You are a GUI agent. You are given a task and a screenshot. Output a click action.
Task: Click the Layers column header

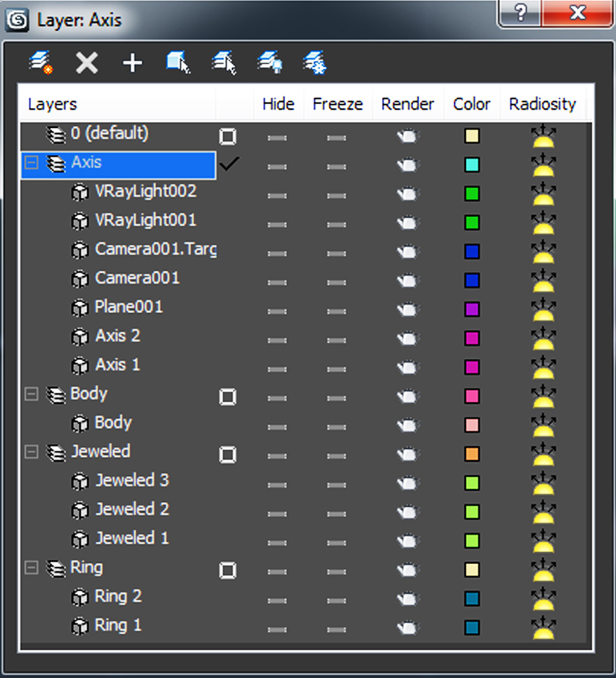tap(53, 105)
